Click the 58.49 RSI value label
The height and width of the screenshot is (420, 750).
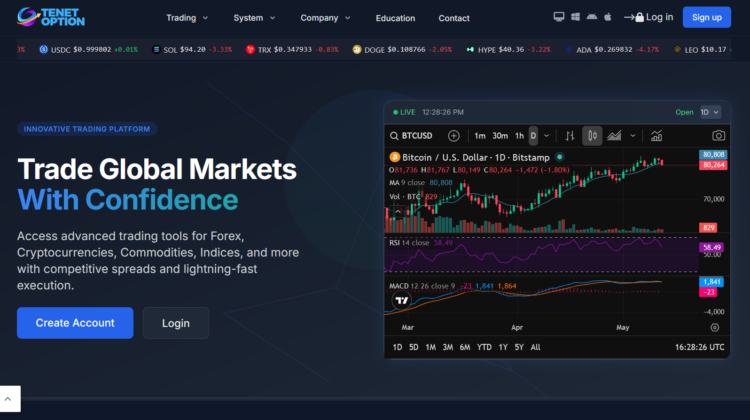pos(711,247)
